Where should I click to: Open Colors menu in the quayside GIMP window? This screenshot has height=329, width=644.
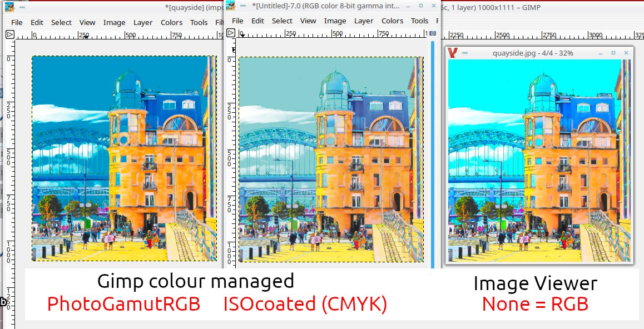point(172,23)
